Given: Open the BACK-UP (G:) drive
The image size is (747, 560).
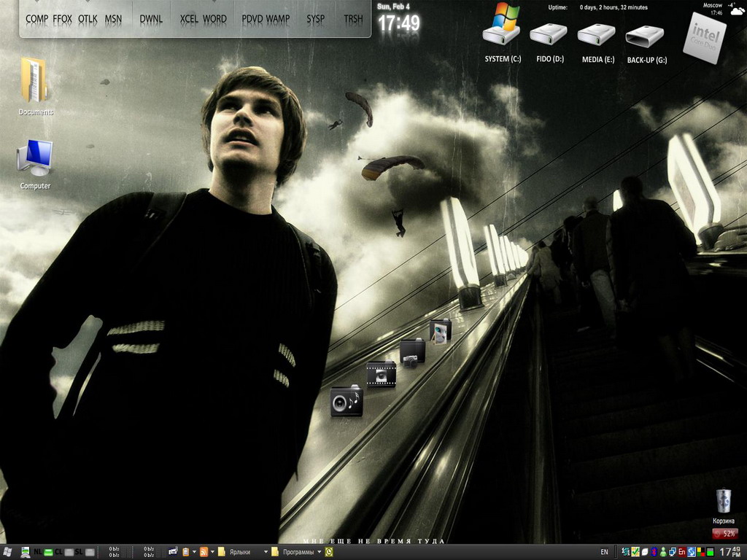Looking at the screenshot, I should point(645,35).
